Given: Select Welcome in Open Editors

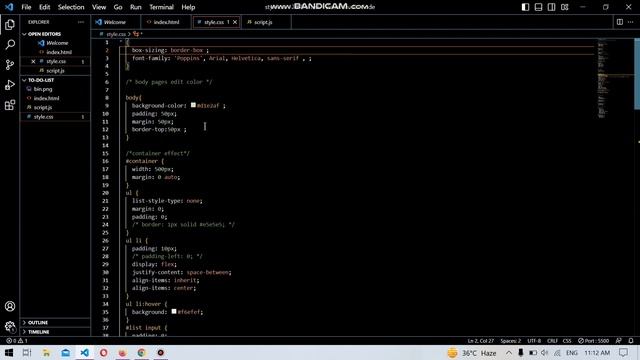Looking at the screenshot, I should pyautogui.click(x=57, y=43).
